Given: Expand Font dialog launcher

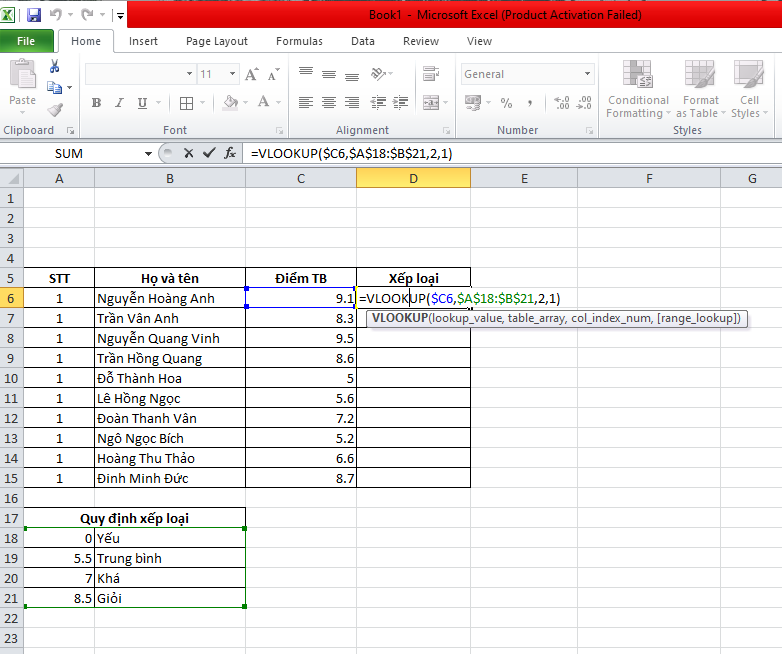Looking at the screenshot, I should tap(279, 131).
